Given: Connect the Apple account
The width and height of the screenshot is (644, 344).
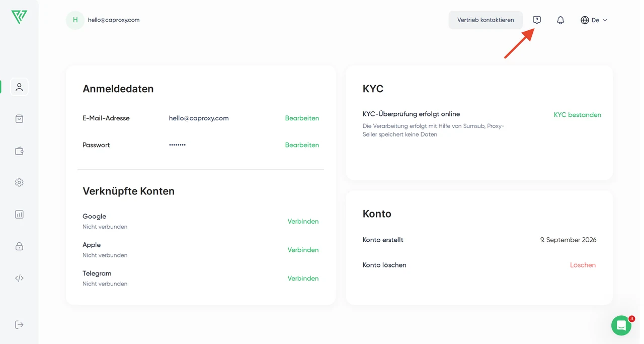Looking at the screenshot, I should point(303,250).
